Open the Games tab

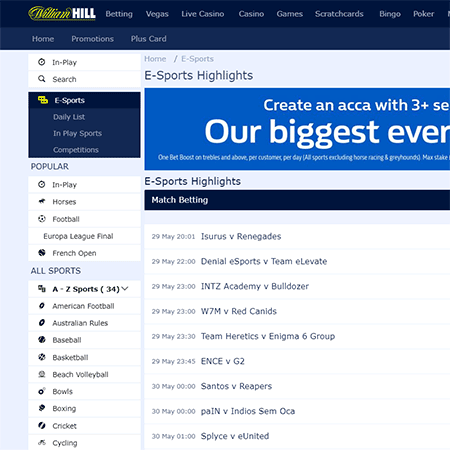pos(290,14)
